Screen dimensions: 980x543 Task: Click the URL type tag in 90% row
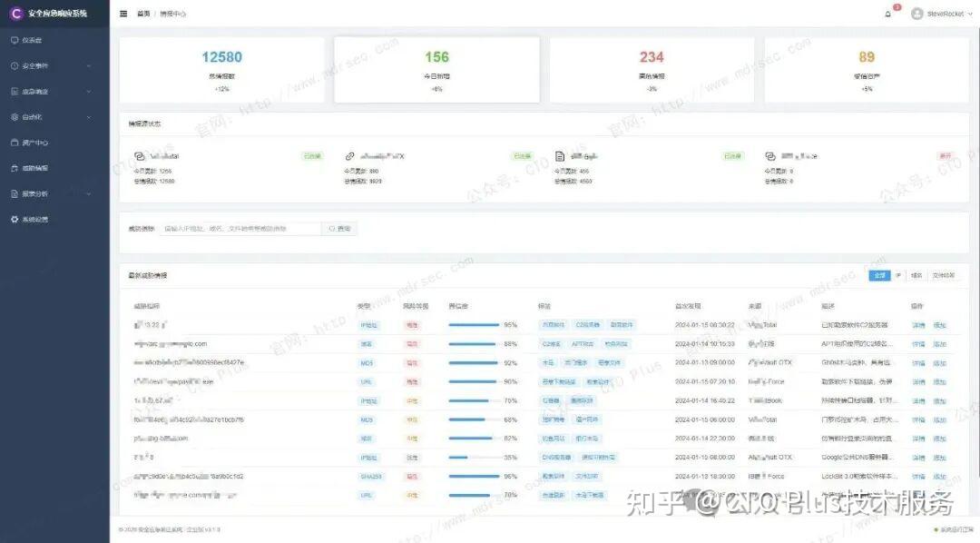(x=367, y=382)
